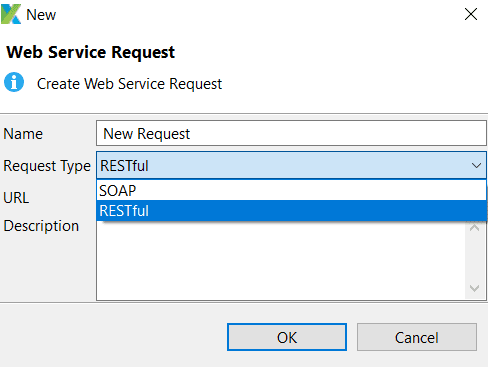Click the blue information icon
The height and width of the screenshot is (367, 488).
14,82
